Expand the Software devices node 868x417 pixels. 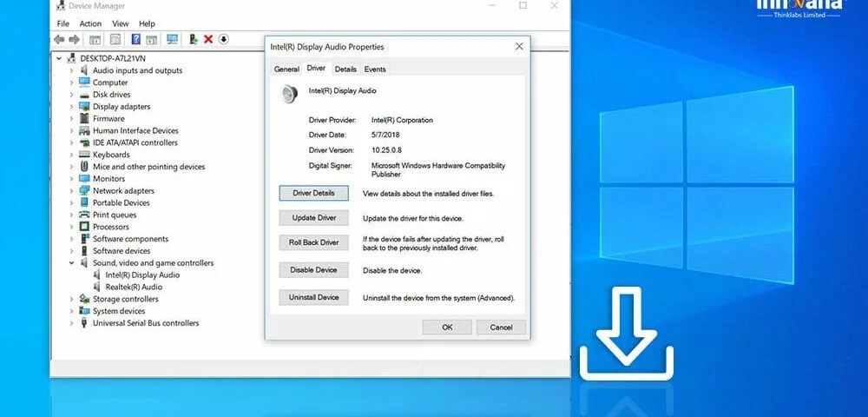(71, 251)
